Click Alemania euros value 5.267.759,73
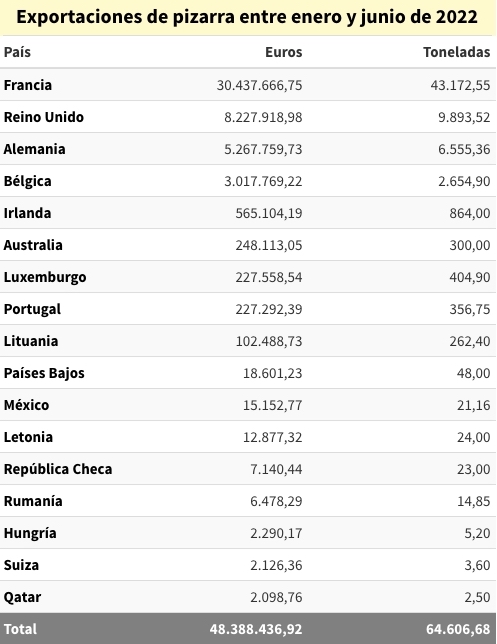 click(x=263, y=149)
